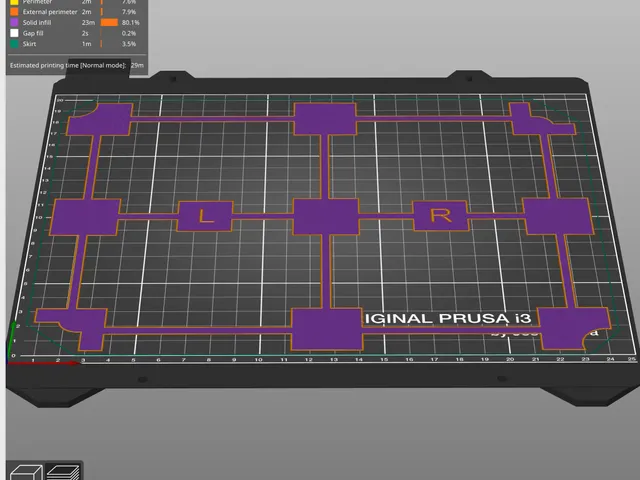Click the Estimated printing time Normal mode text
Viewport: 640px width, 480px height.
tap(68, 65)
